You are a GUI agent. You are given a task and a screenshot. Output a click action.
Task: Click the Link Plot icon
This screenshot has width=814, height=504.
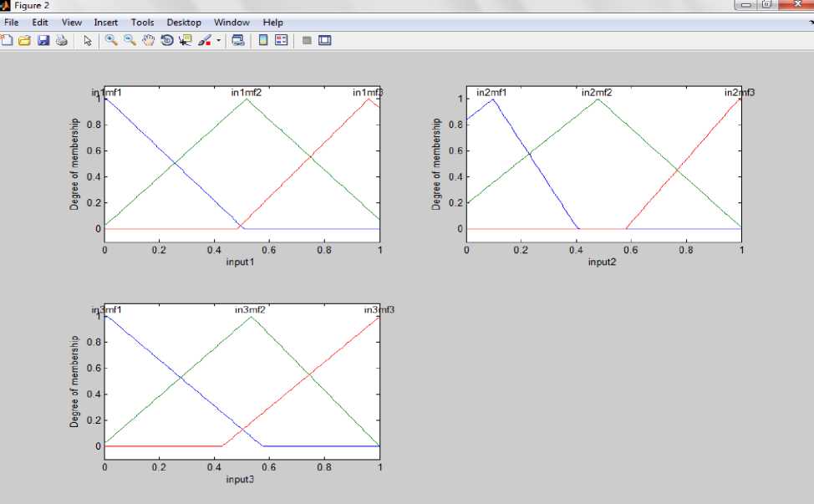coord(238,40)
